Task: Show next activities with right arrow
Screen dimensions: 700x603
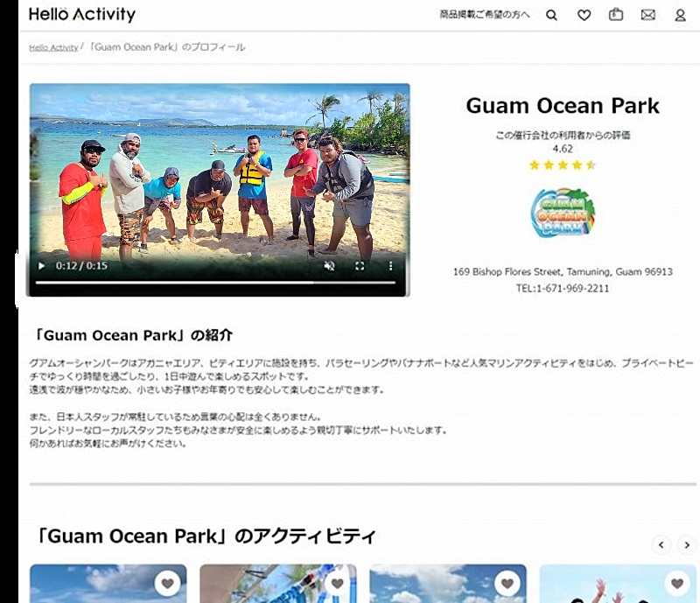Action: (x=687, y=545)
